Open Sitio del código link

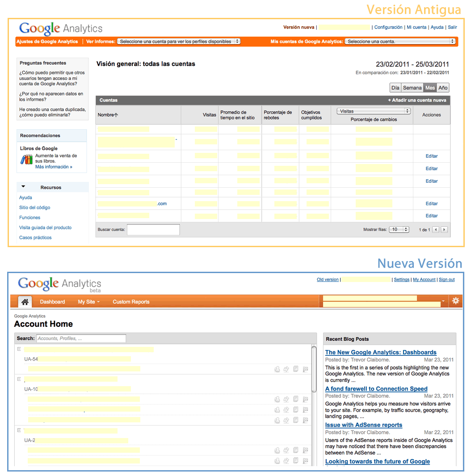point(34,208)
